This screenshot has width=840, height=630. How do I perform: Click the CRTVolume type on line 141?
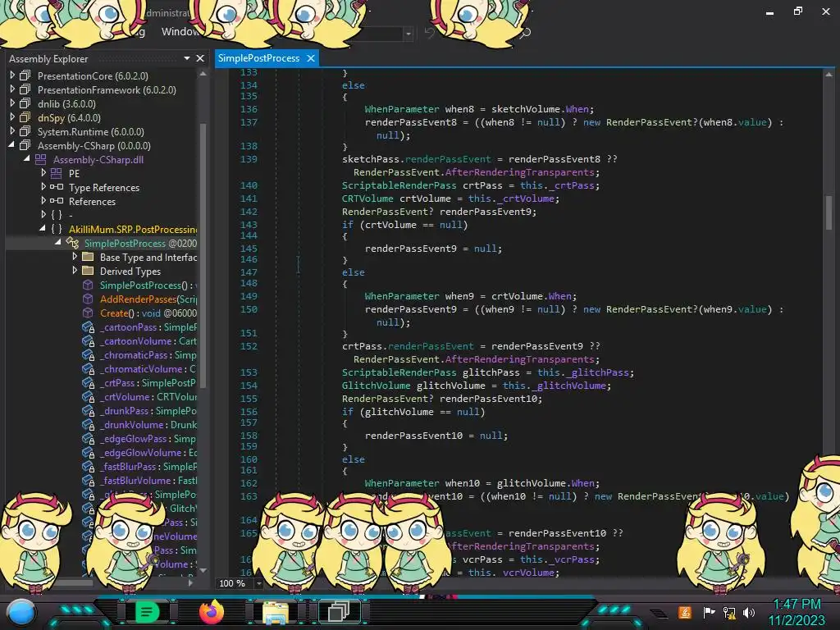tap(367, 199)
